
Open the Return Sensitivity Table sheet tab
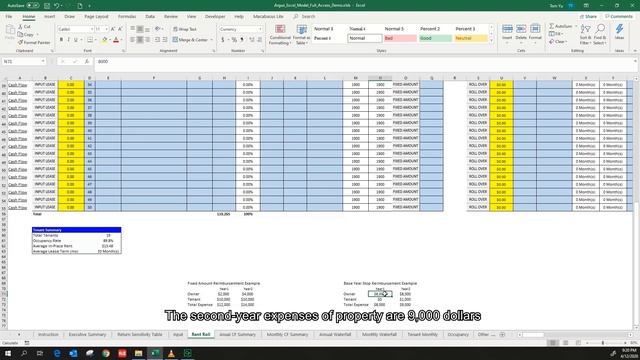(x=140, y=334)
